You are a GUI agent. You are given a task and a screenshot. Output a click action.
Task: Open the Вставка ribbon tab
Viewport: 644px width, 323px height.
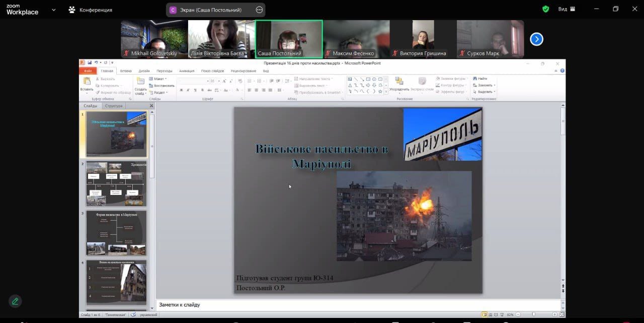click(x=126, y=71)
